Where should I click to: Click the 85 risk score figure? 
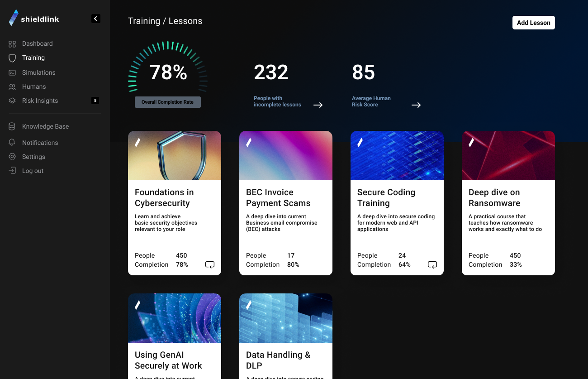(x=364, y=72)
